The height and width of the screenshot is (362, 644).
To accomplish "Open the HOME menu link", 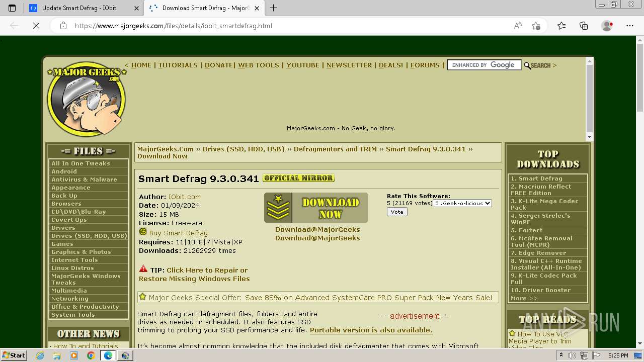I will tap(141, 65).
